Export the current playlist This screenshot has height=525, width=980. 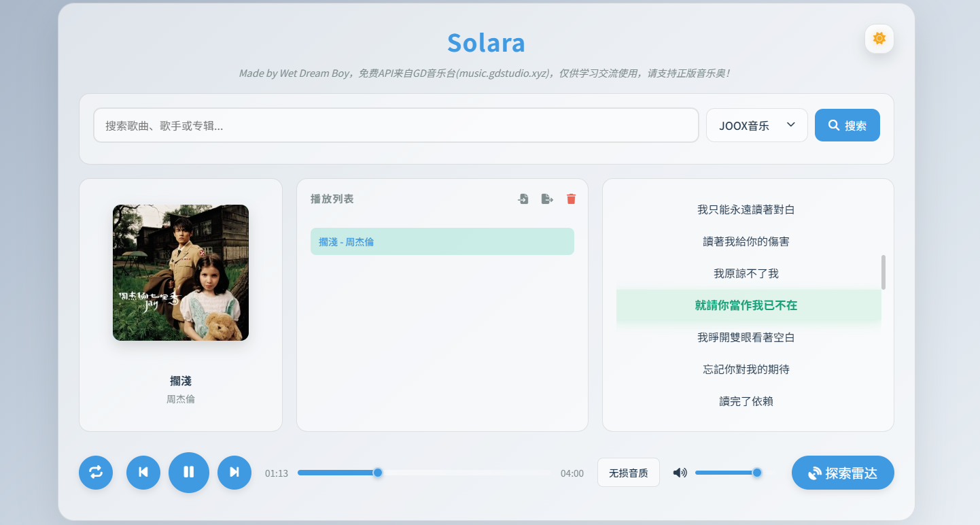click(x=547, y=199)
